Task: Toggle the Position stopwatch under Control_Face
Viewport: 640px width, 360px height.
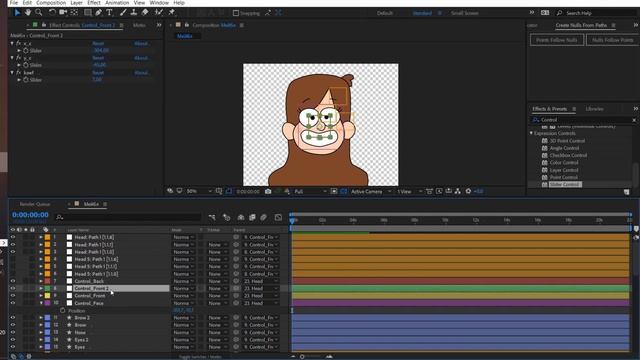Action: [x=62, y=311]
